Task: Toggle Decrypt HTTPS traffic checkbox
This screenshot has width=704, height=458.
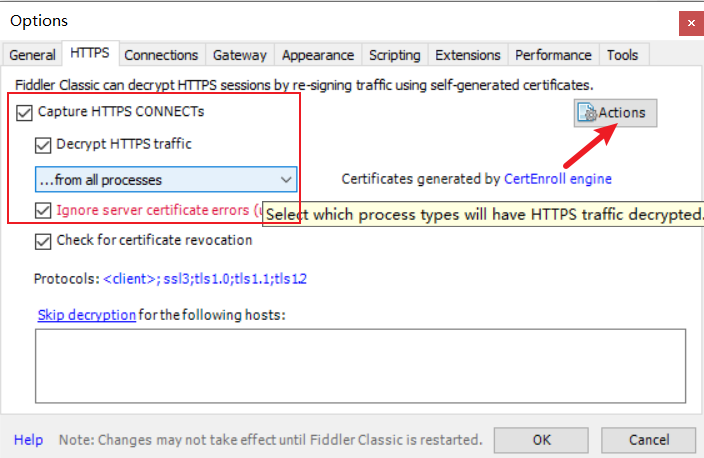Action: click(44, 144)
